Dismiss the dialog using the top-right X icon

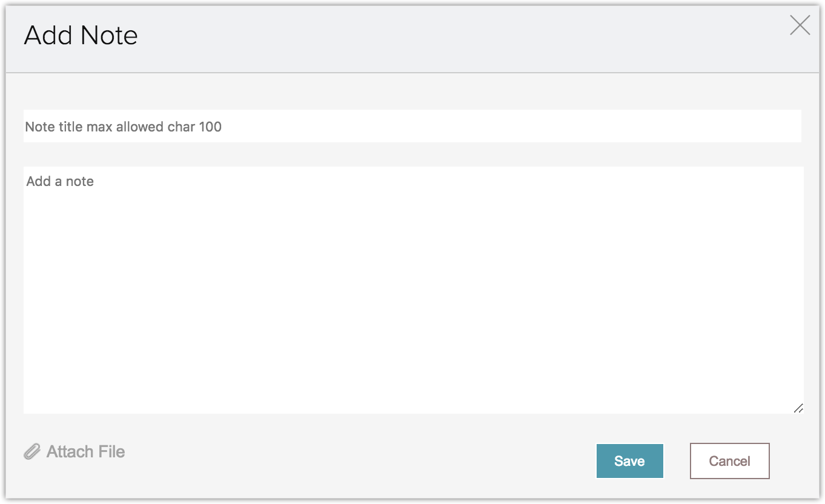(x=800, y=25)
